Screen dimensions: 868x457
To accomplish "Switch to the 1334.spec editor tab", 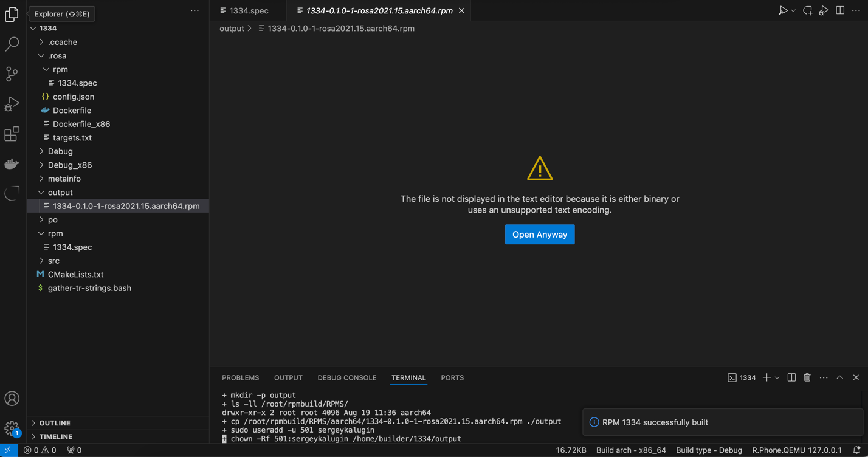I will click(249, 10).
